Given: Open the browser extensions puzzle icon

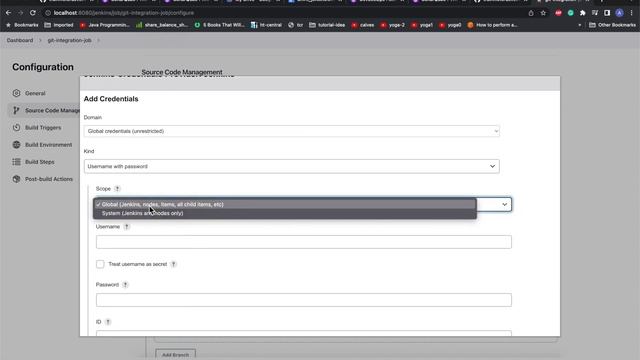Looking at the screenshot, I should 582,13.
